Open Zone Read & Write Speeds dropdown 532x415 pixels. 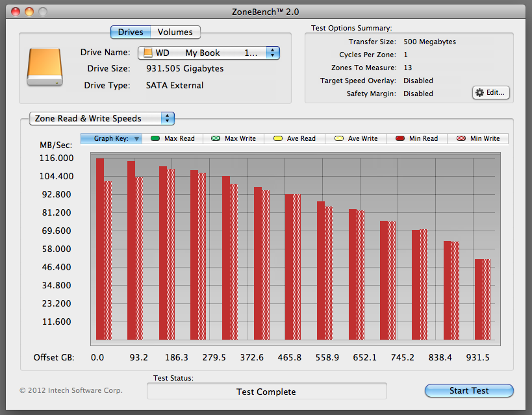[x=102, y=118]
